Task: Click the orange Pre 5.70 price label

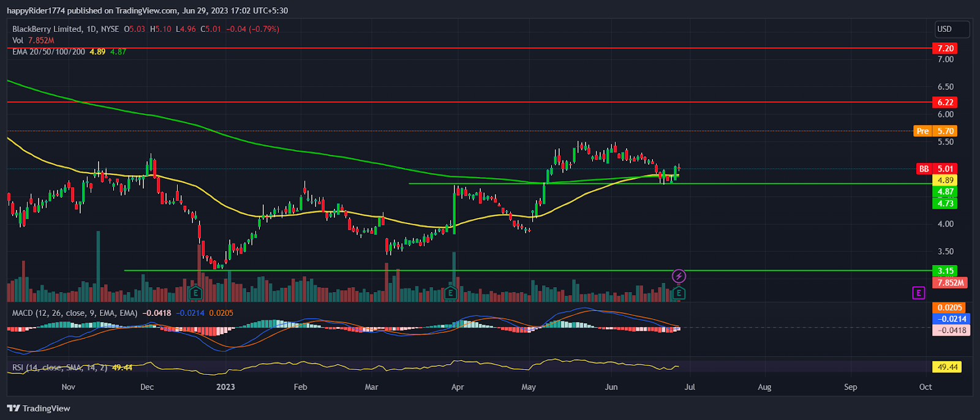Action: point(935,131)
